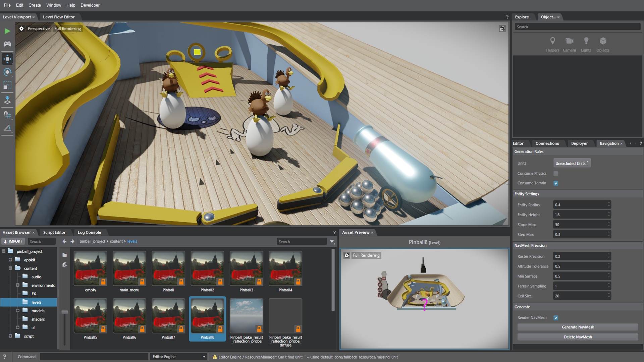Open the Editor Engine command dropdown
644x362 pixels.
pyautogui.click(x=178, y=357)
